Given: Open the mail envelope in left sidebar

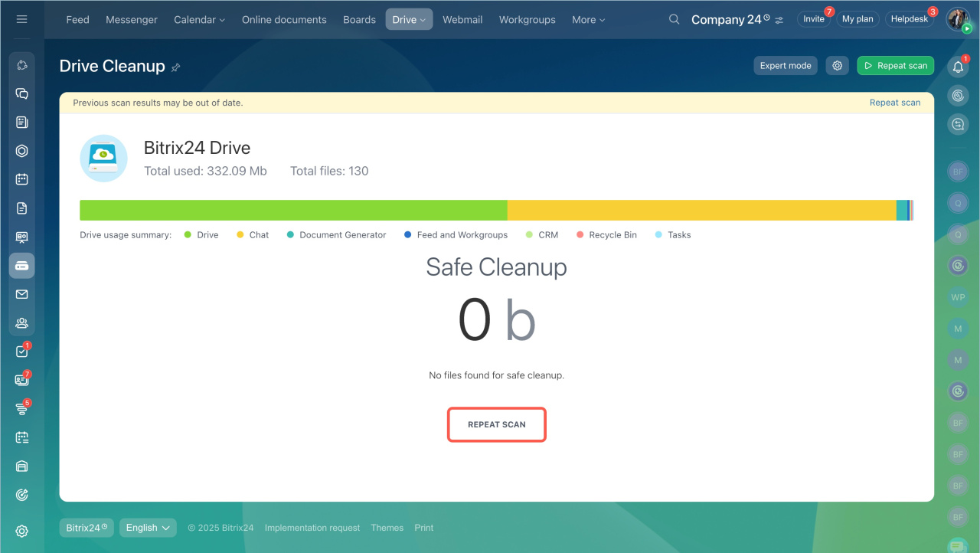Looking at the screenshot, I should [x=21, y=294].
